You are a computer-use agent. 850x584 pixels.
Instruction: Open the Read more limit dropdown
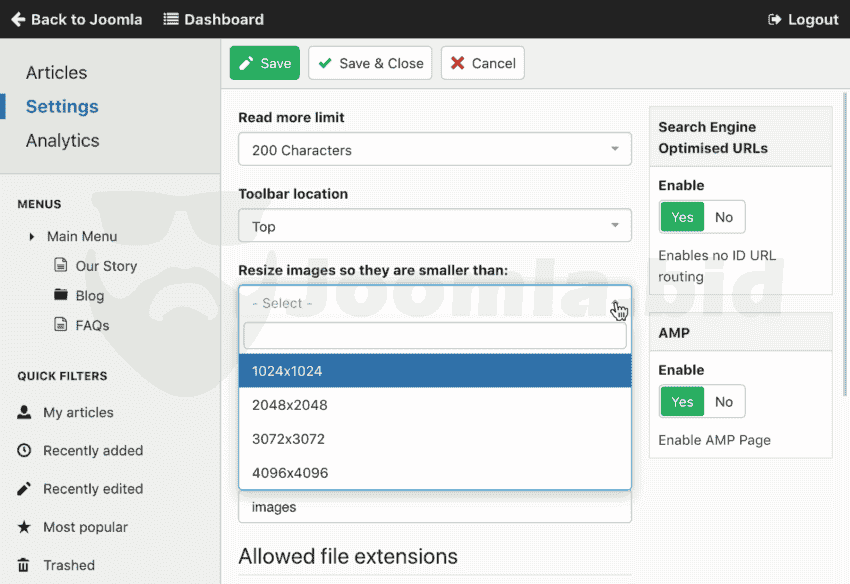[434, 150]
